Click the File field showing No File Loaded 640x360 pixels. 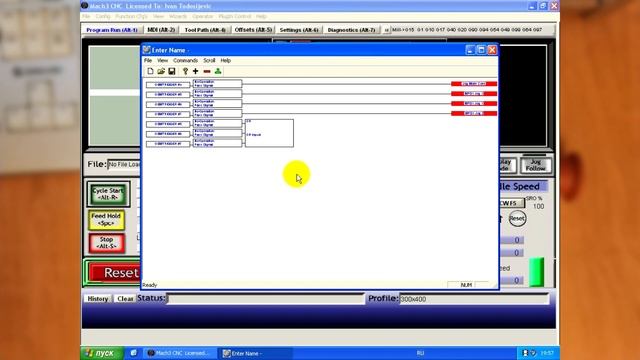pos(124,164)
